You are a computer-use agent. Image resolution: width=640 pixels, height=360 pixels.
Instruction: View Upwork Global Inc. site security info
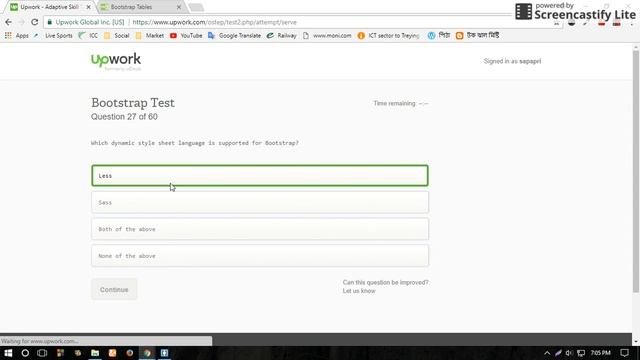(86, 22)
